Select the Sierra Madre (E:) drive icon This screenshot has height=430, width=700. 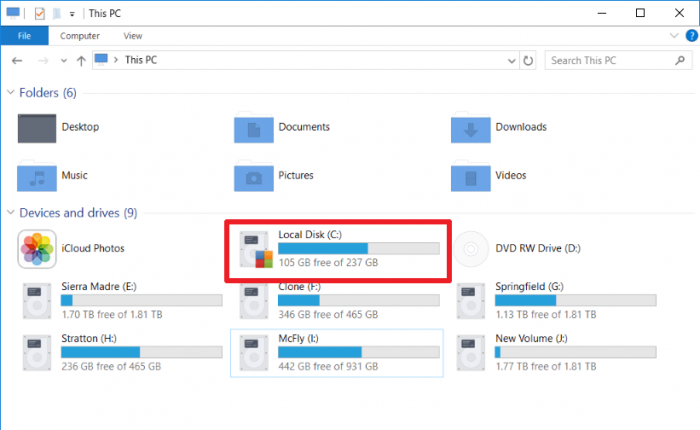(x=37, y=301)
